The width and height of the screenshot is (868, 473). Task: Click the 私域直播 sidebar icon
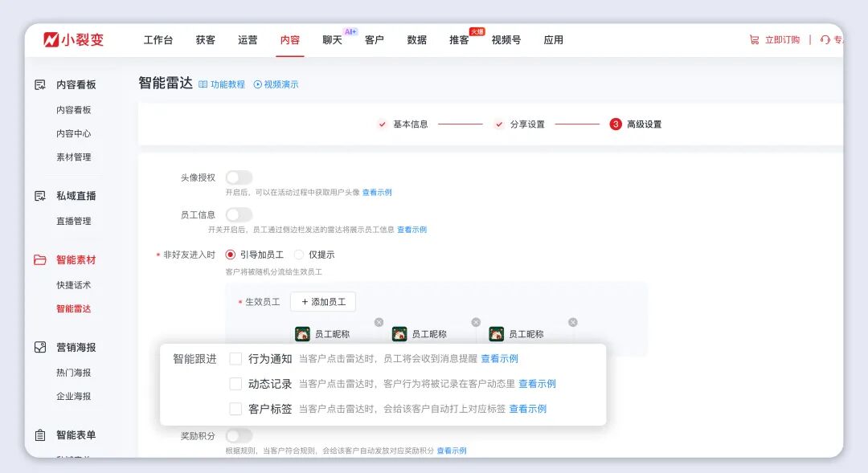[x=38, y=194]
